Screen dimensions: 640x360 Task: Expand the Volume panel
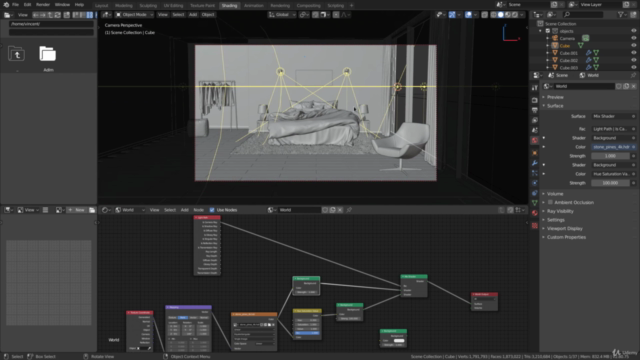coord(555,194)
